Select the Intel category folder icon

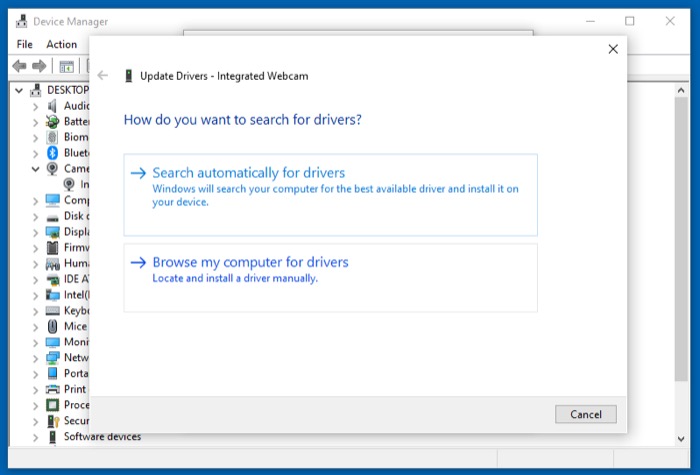[x=52, y=295]
